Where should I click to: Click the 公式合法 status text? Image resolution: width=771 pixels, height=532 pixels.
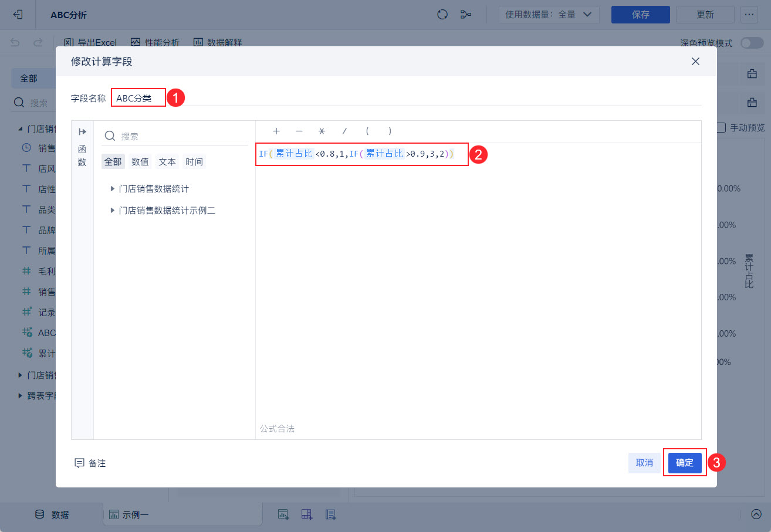[277, 429]
